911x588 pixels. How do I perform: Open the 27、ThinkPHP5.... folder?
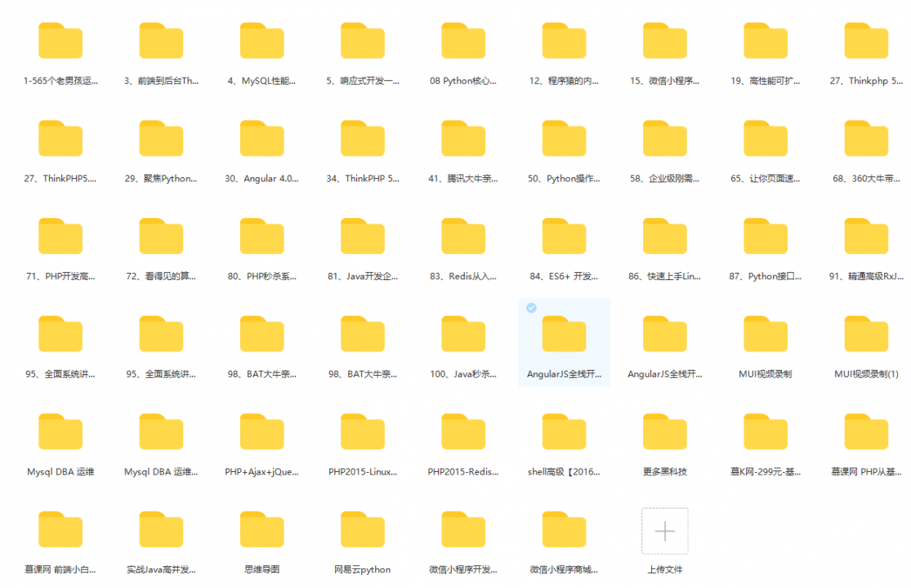(60, 138)
